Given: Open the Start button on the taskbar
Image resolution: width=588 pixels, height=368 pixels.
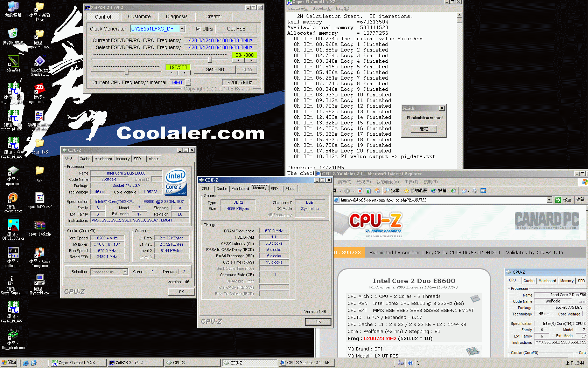Looking at the screenshot, I should (9, 363).
